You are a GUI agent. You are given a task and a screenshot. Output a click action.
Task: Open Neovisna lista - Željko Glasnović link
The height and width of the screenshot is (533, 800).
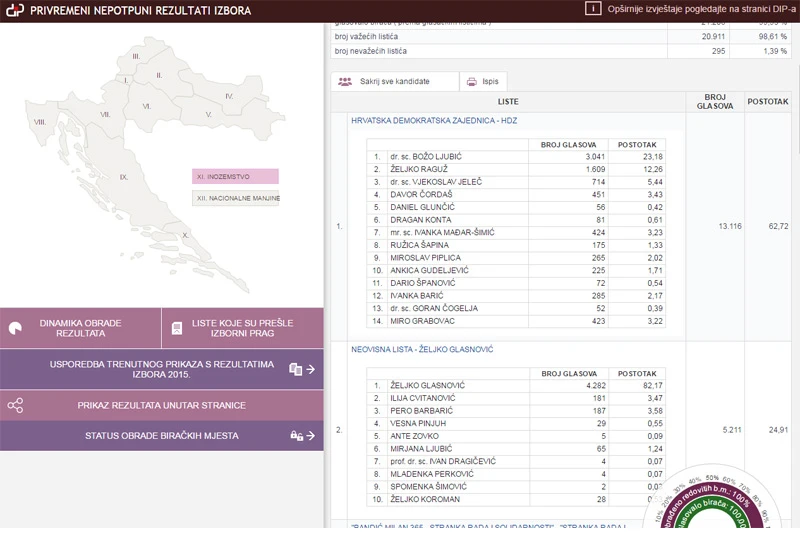pos(422,349)
